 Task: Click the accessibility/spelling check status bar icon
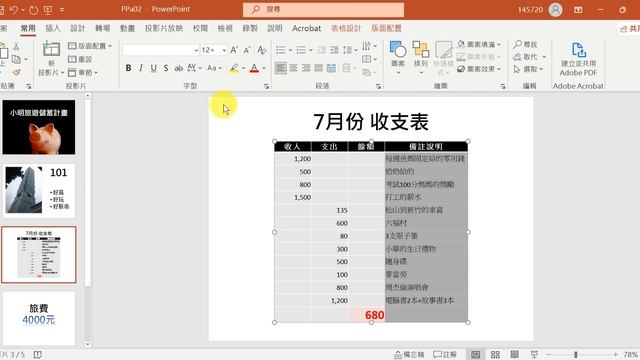point(37,354)
